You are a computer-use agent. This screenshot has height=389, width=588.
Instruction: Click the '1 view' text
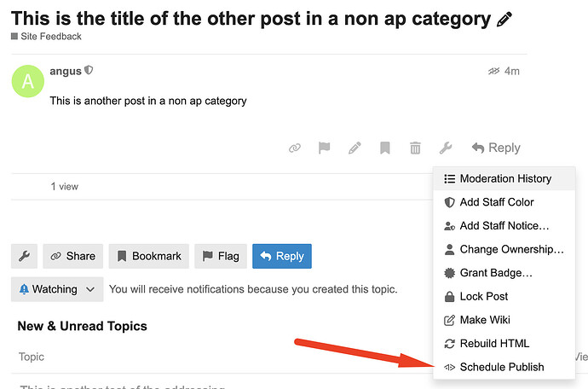[x=65, y=187]
